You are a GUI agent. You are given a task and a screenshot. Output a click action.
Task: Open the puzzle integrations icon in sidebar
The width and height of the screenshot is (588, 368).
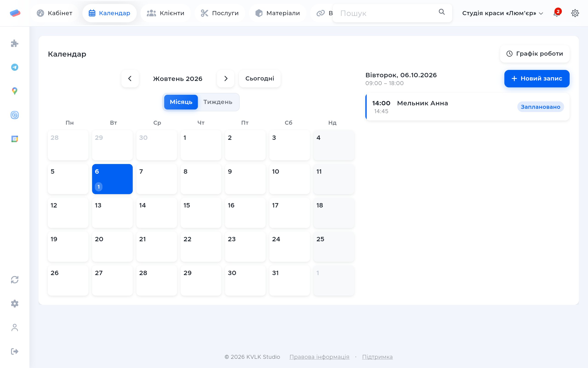(x=14, y=43)
